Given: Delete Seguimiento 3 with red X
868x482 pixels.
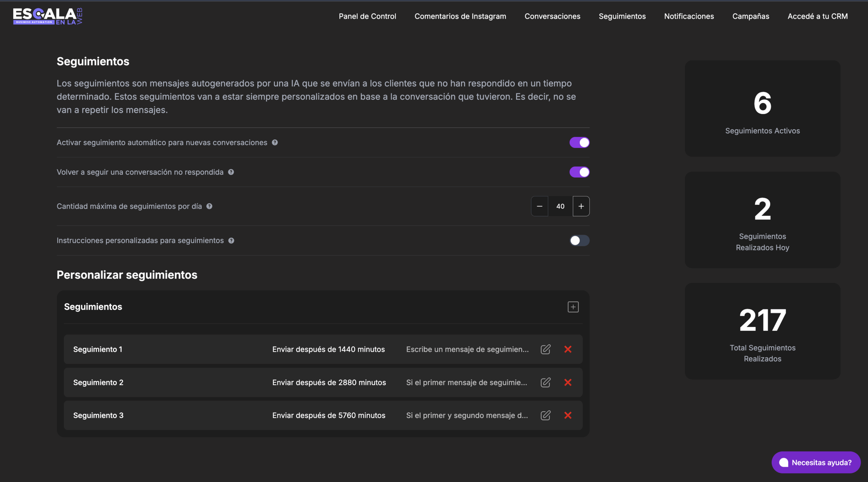Looking at the screenshot, I should (568, 415).
